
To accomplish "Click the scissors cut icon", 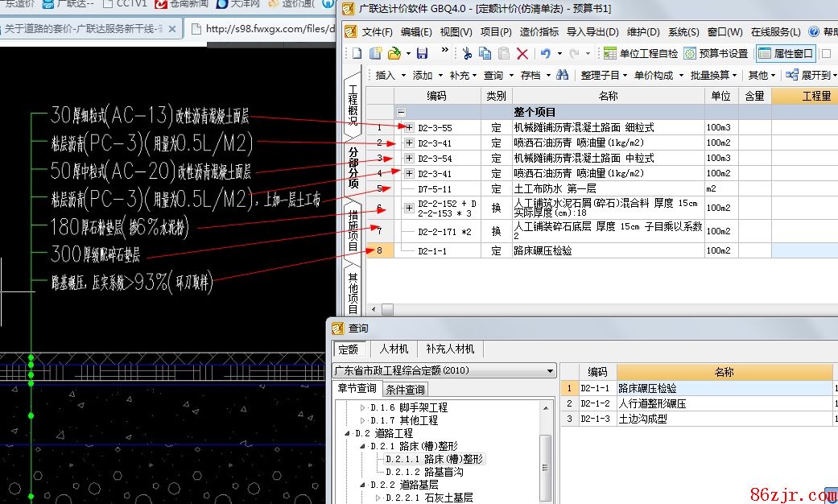I will pos(466,53).
